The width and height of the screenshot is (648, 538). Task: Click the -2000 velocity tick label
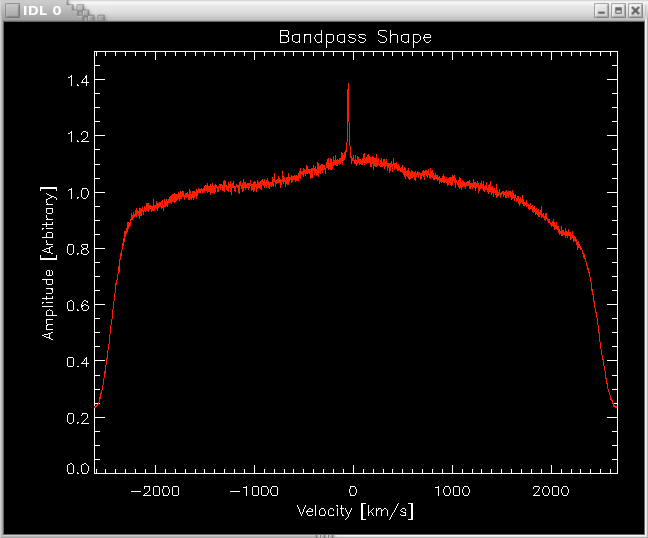pyautogui.click(x=155, y=491)
